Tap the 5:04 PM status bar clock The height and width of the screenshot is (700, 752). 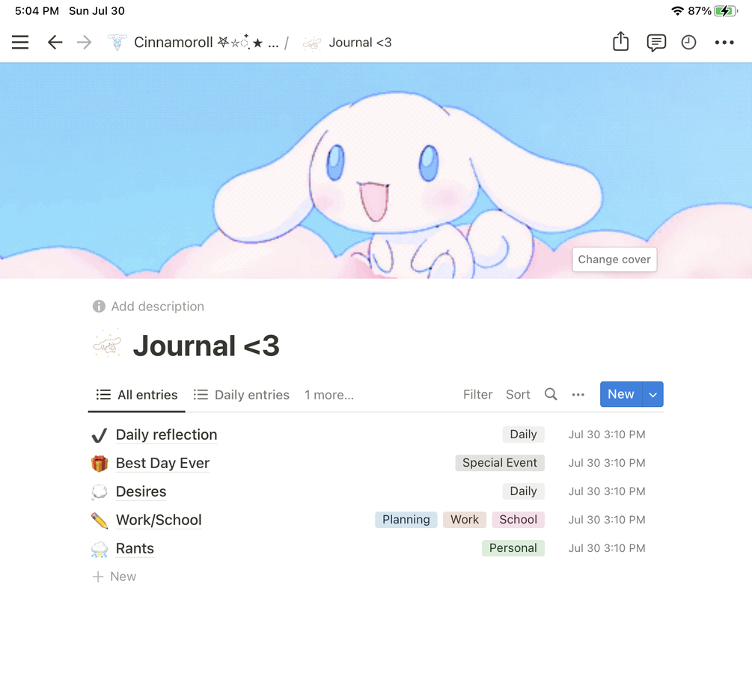coord(37,10)
